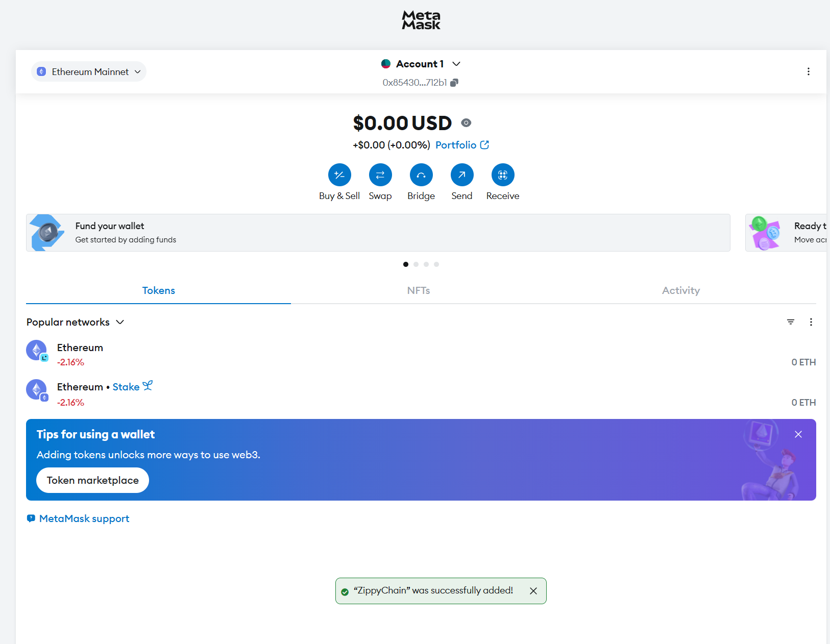
Task: Click the first row's 0 ETH balance
Action: (803, 362)
